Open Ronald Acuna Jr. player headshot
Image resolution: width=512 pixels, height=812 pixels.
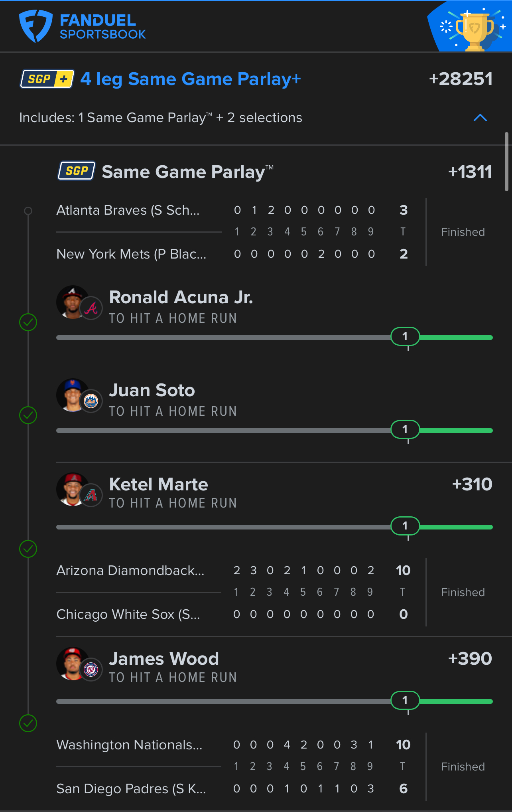[x=73, y=302]
